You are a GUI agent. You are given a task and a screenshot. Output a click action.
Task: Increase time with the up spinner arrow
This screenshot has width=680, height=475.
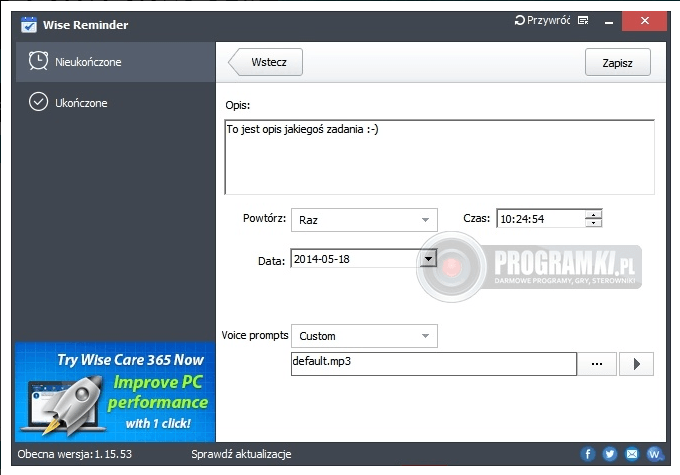[593, 214]
